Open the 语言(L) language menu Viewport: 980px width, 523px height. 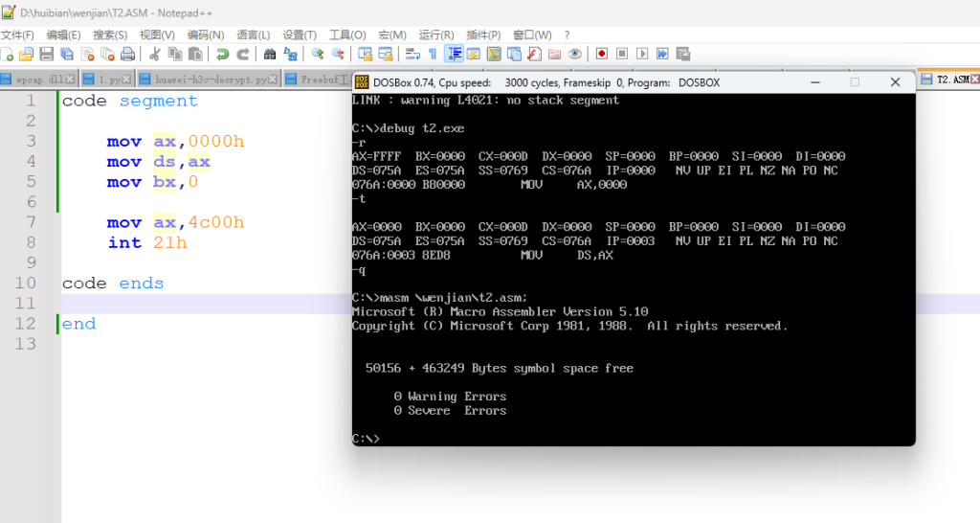[254, 34]
